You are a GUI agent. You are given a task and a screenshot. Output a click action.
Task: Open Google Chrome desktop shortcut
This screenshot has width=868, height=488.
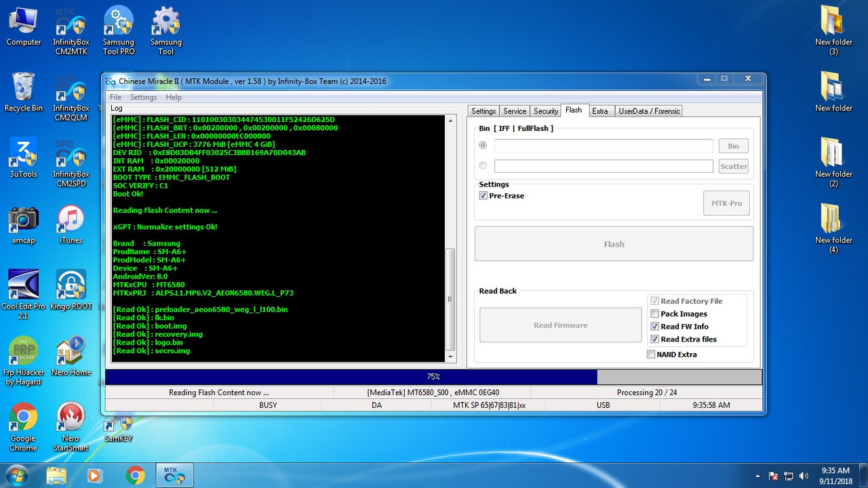pyautogui.click(x=24, y=428)
